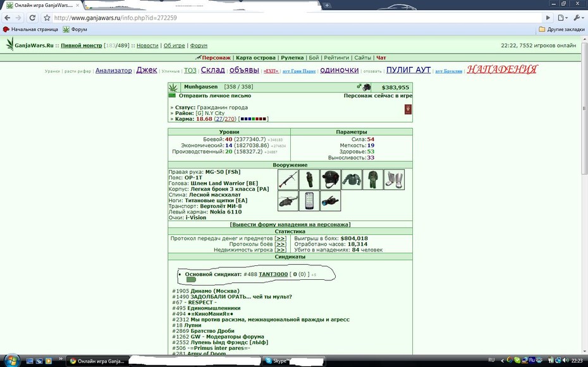The width and height of the screenshot is (588, 367).
Task: Click the titanium greaves icon
Action: tap(394, 180)
